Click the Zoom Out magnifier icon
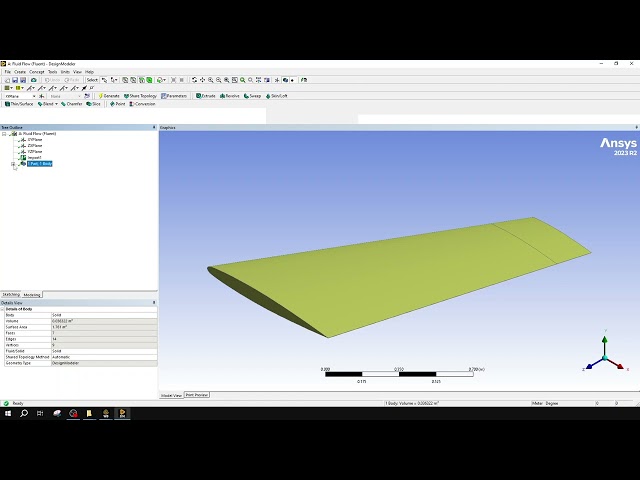The width and height of the screenshot is (640, 480). coord(218,80)
